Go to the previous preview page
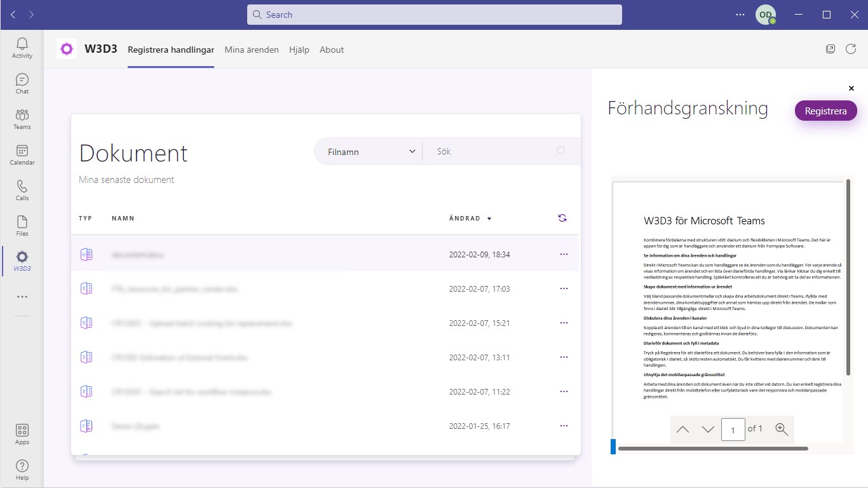868x488 pixels. coord(683,429)
